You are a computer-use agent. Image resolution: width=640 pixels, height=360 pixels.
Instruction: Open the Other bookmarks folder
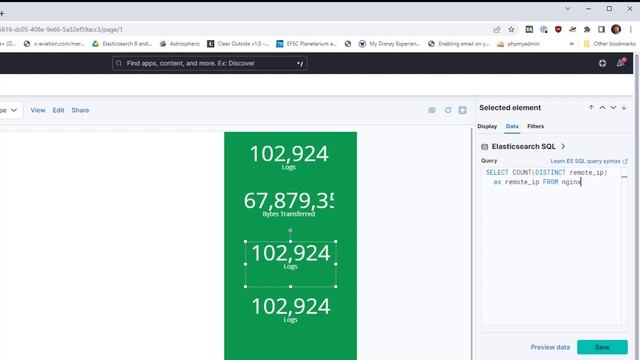pos(609,44)
